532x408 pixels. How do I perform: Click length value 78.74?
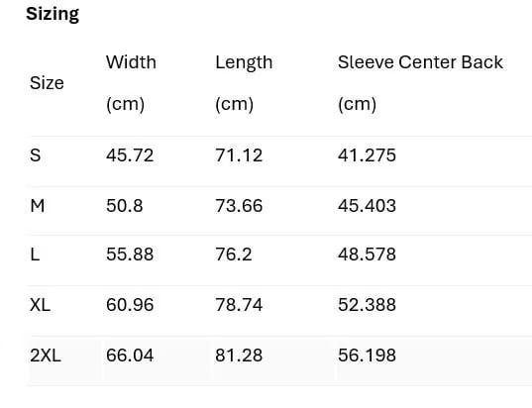click(239, 305)
